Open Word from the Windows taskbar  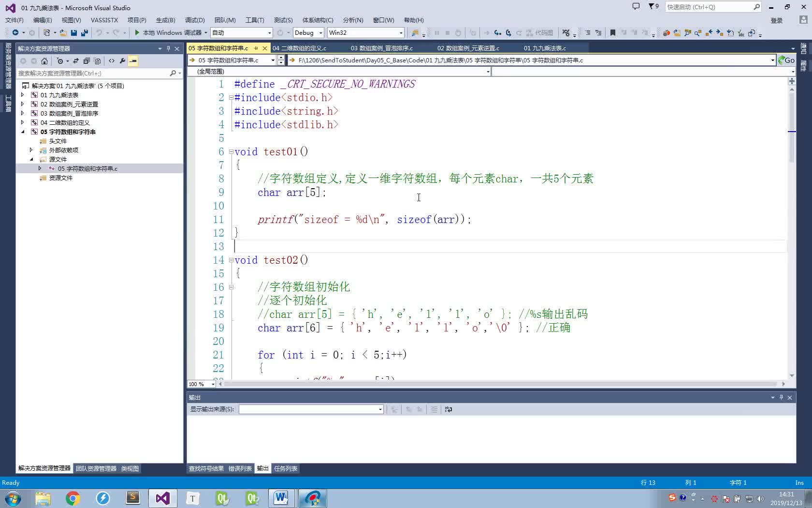(x=281, y=498)
